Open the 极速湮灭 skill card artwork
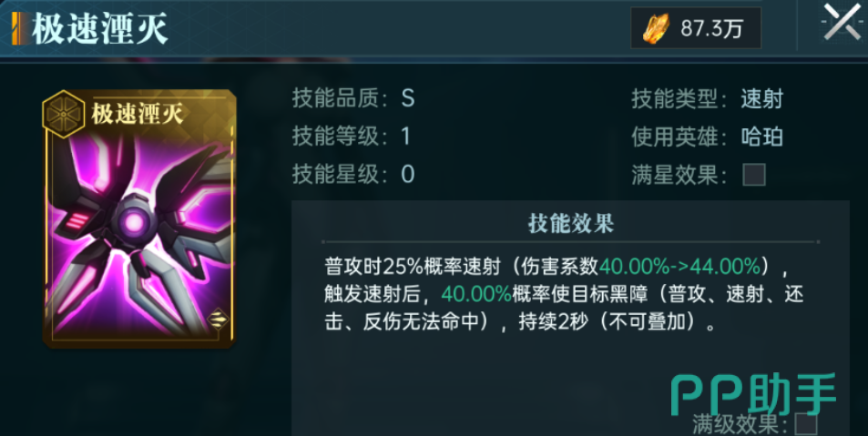Viewport: 868px width, 436px height. pos(139,218)
